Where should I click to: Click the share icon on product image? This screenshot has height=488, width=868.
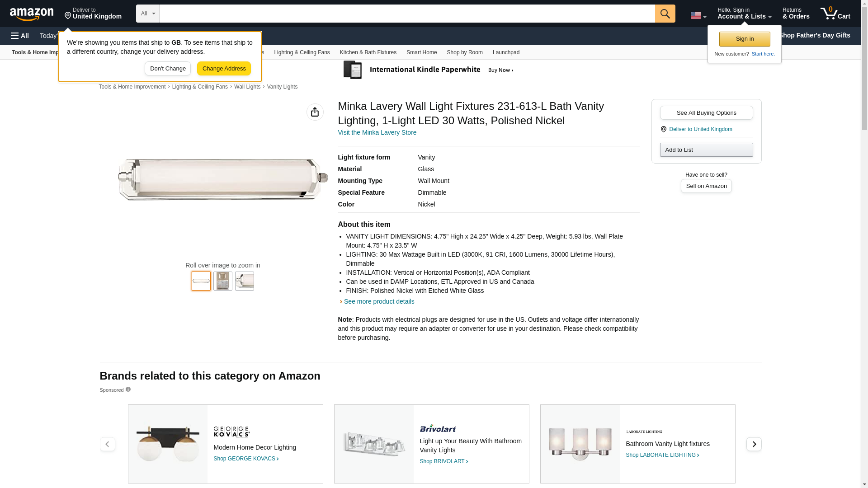(315, 112)
